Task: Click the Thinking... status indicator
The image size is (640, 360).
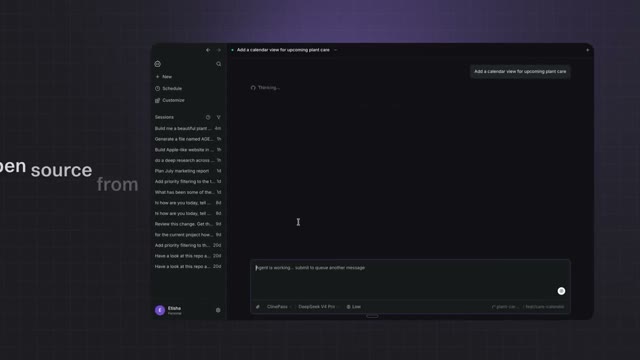Action: 265,87
